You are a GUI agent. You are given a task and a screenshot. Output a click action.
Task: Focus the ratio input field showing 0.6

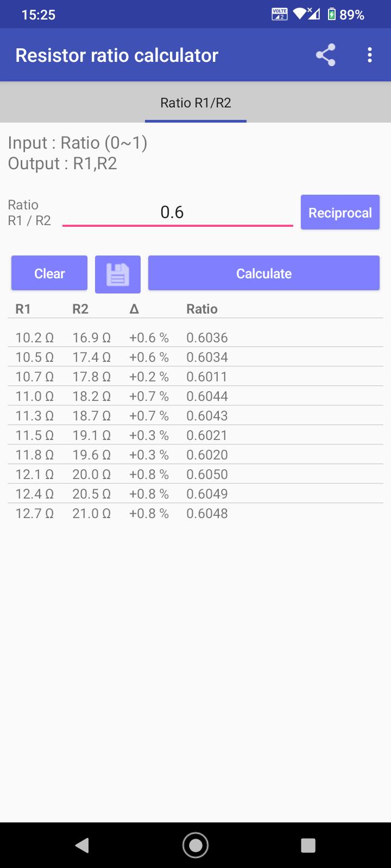pos(178,212)
